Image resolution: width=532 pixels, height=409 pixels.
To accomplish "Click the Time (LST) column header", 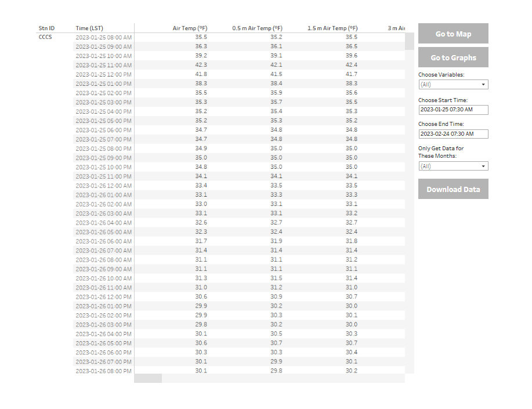I will pyautogui.click(x=89, y=28).
